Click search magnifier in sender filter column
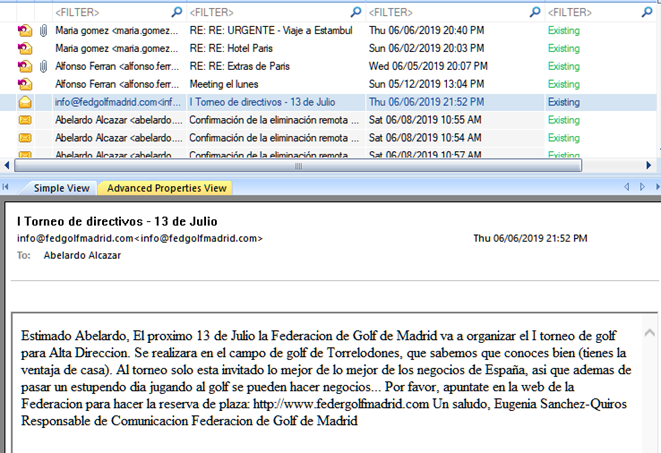This screenshot has height=453, width=661. (177, 12)
